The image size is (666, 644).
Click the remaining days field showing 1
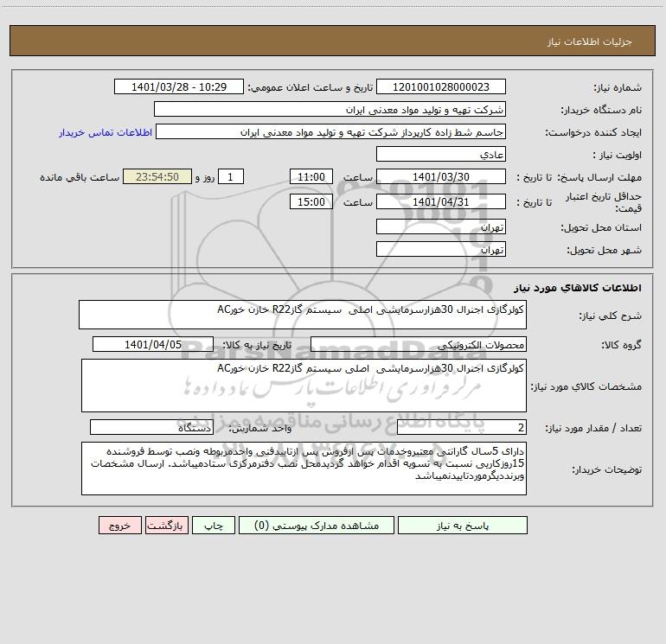tap(231, 177)
